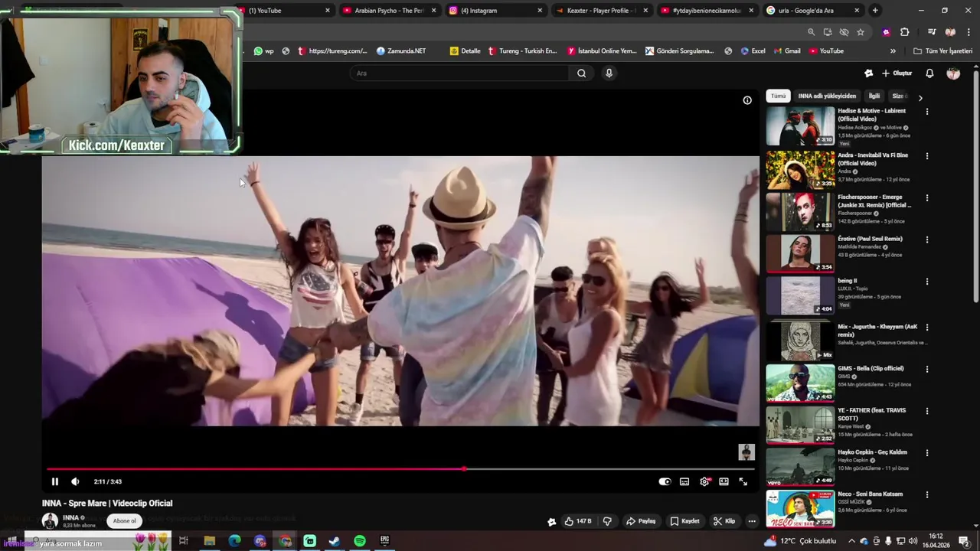Open the browser zoom magnifier icon

coord(812,32)
